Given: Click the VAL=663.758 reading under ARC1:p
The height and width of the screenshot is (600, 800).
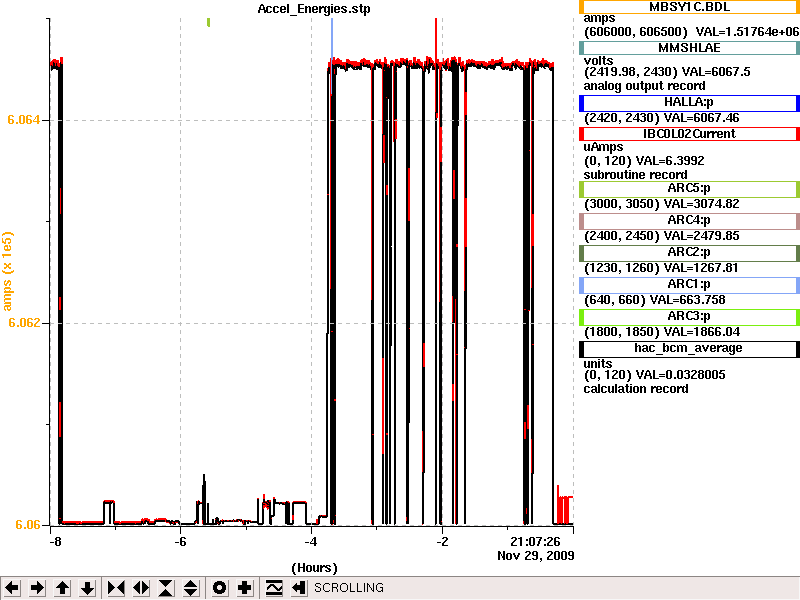Looking at the screenshot, I should click(x=688, y=300).
